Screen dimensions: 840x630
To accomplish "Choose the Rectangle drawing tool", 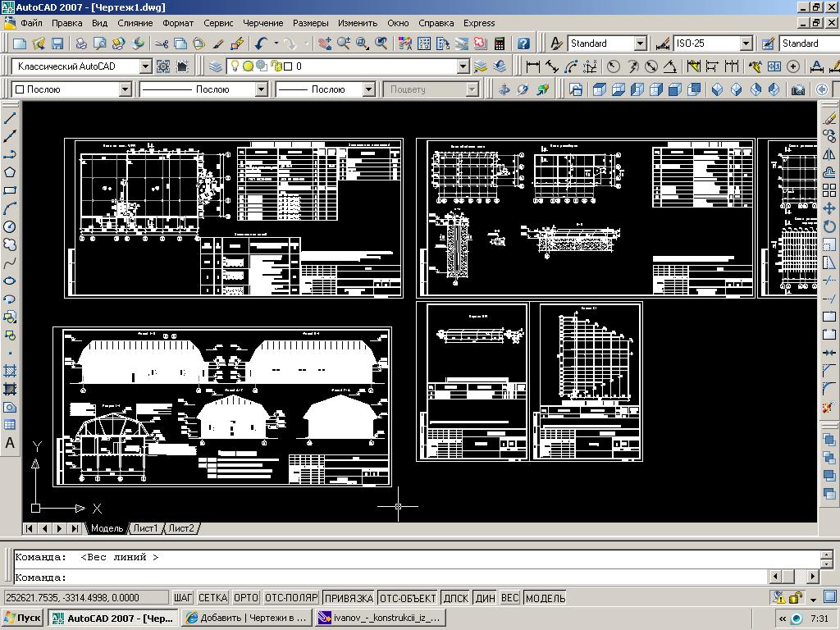I will 10,190.
